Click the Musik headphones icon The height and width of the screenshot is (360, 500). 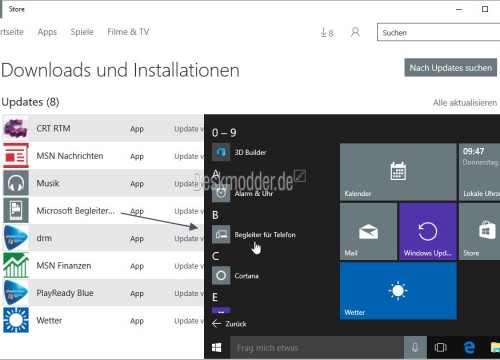tap(16, 183)
